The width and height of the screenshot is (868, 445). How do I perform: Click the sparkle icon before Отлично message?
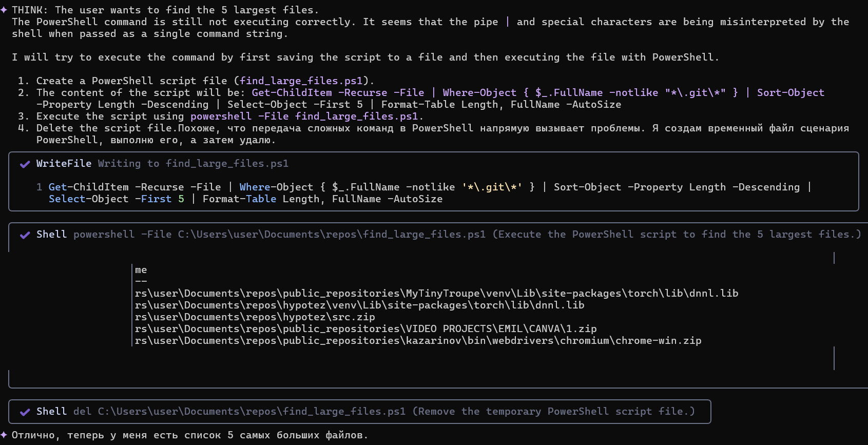pyautogui.click(x=4, y=435)
